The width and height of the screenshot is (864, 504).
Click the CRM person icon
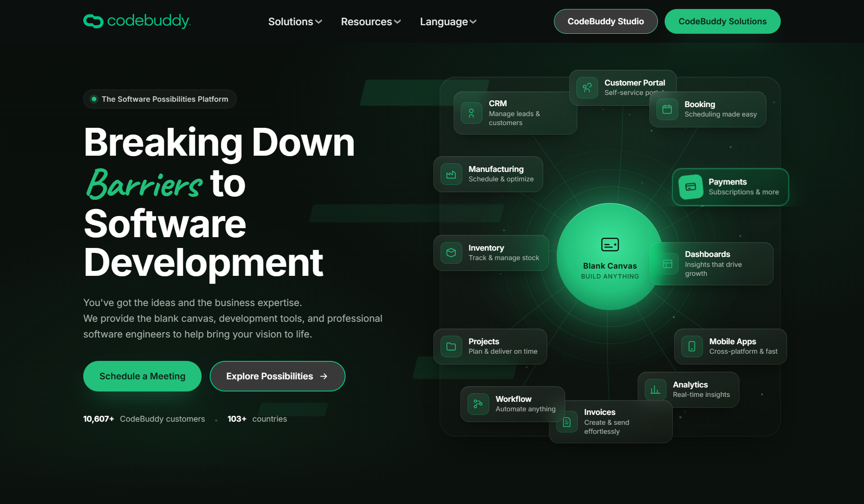pyautogui.click(x=472, y=113)
